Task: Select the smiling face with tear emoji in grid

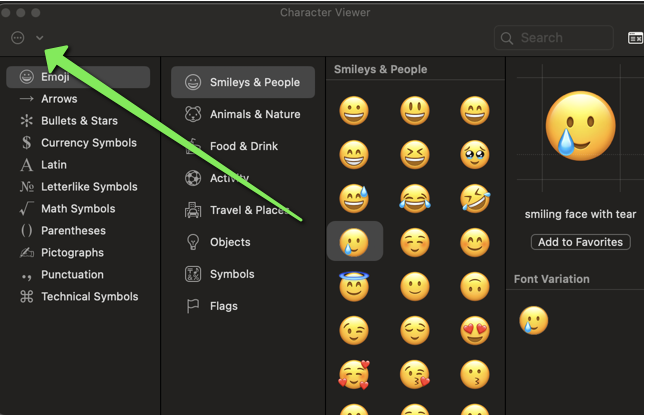Action: (x=354, y=242)
